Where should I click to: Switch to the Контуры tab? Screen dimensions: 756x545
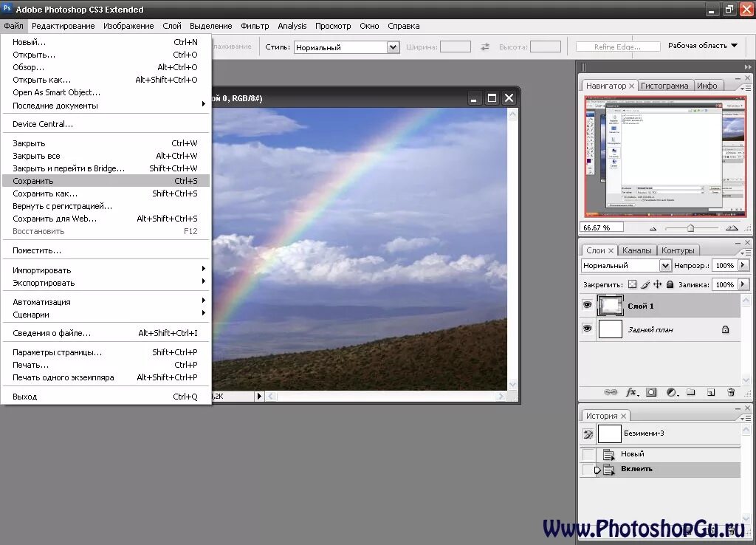(678, 250)
